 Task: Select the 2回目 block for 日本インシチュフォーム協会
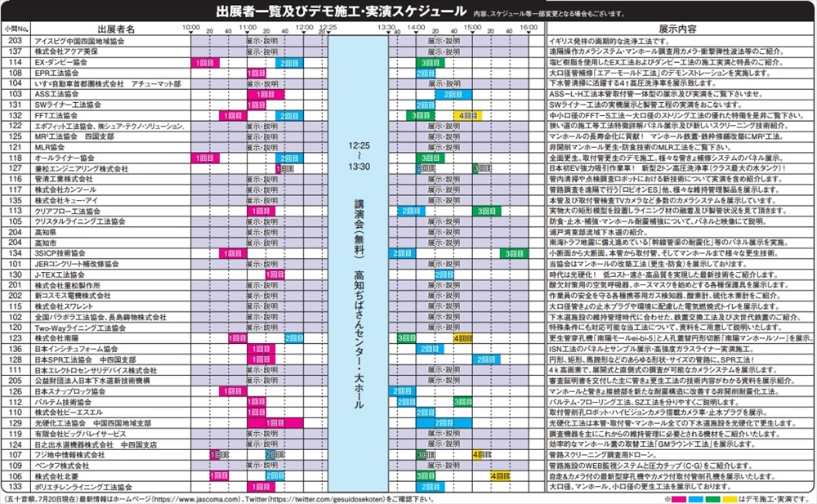click(x=430, y=349)
